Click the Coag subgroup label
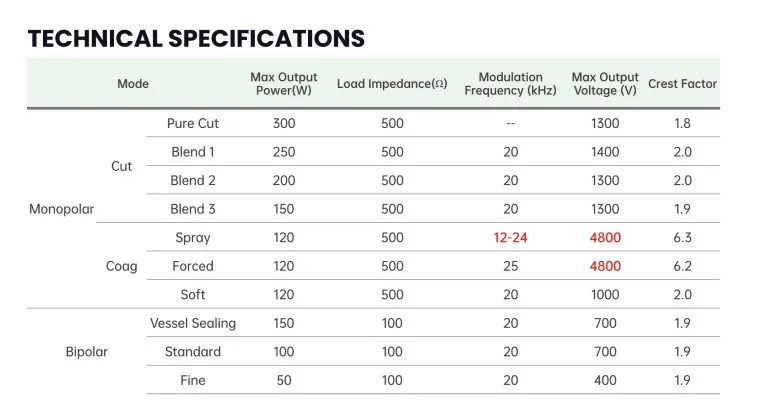 point(121,266)
